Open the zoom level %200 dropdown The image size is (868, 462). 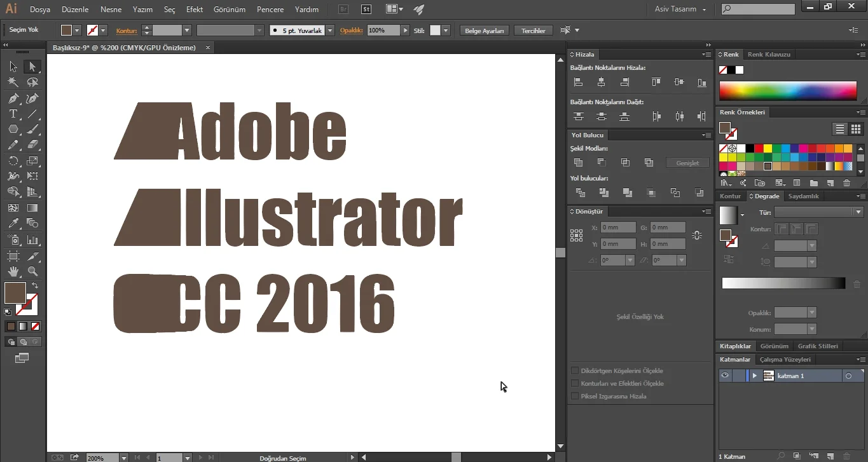(123, 458)
